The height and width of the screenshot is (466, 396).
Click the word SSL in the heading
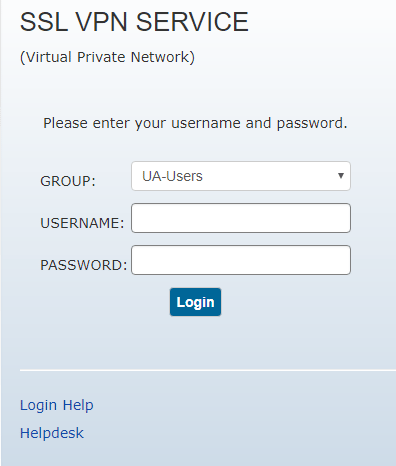point(44,22)
